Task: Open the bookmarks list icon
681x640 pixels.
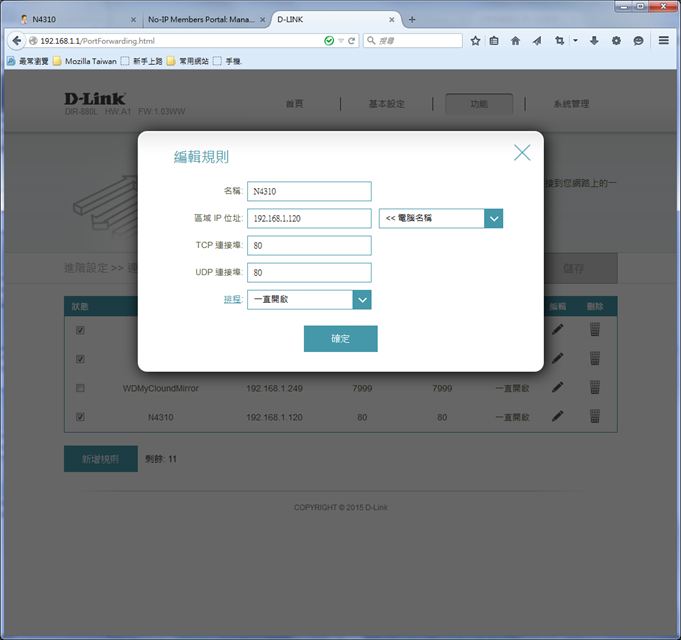Action: pos(494,41)
